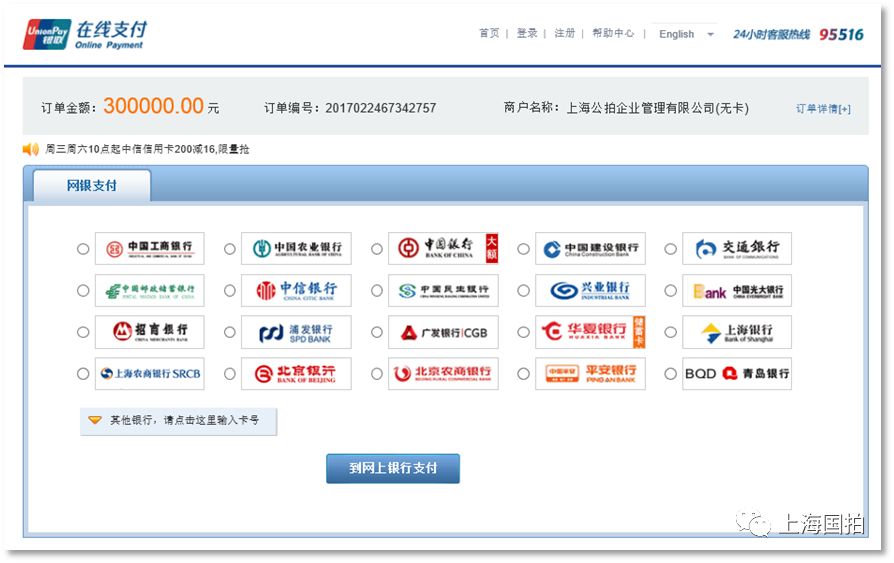The width and height of the screenshot is (894, 563).
Task: Select the radio button for 中信银行
Action: coord(230,291)
